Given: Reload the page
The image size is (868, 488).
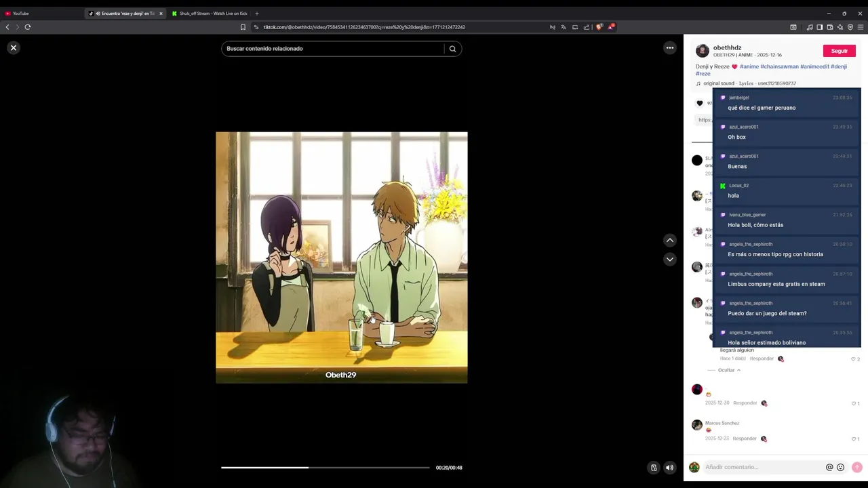Looking at the screenshot, I should tap(28, 27).
